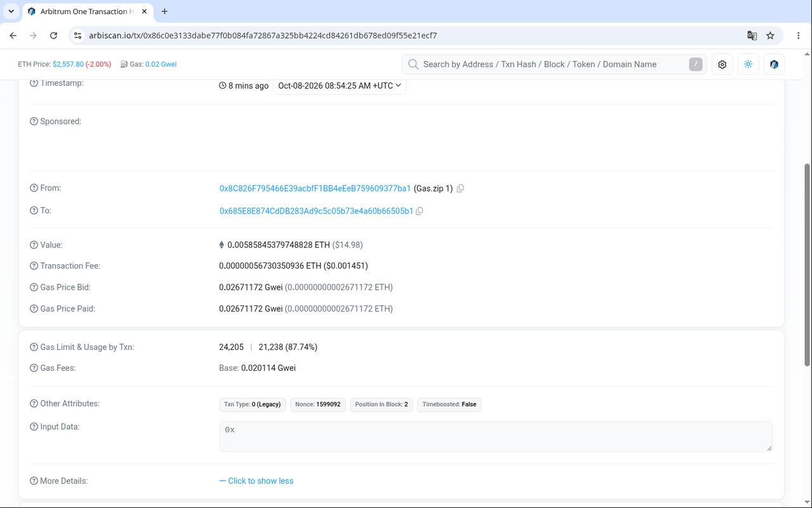Go back to the previous page

click(13, 36)
